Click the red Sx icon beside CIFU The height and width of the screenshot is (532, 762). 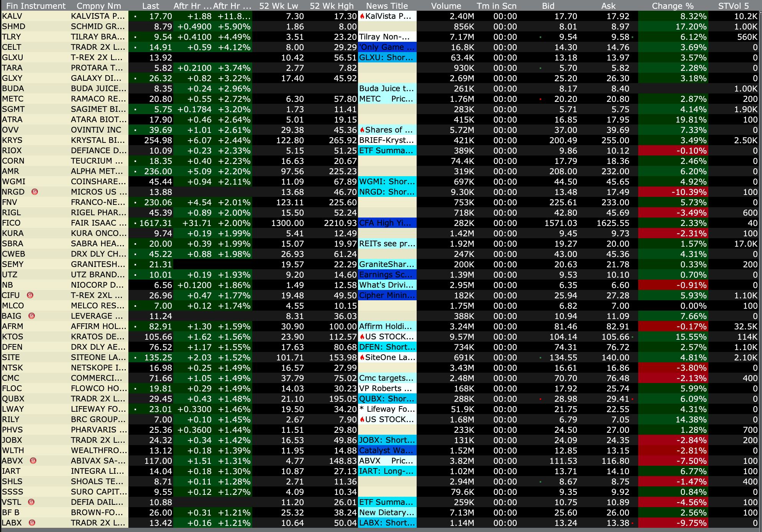click(30, 295)
